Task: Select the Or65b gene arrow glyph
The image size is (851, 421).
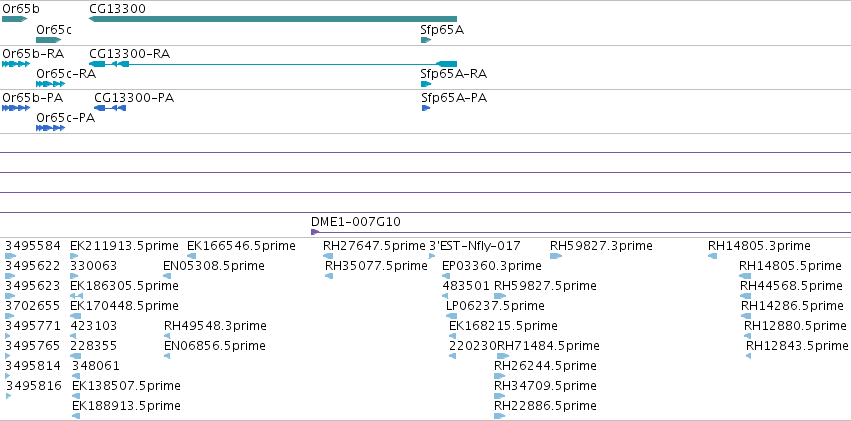Action: pos(15,19)
